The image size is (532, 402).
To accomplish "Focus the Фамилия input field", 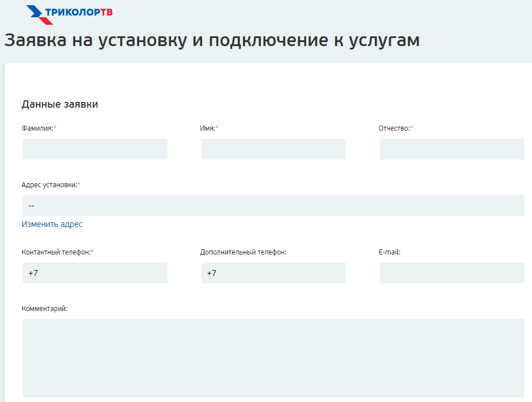I will [x=95, y=149].
